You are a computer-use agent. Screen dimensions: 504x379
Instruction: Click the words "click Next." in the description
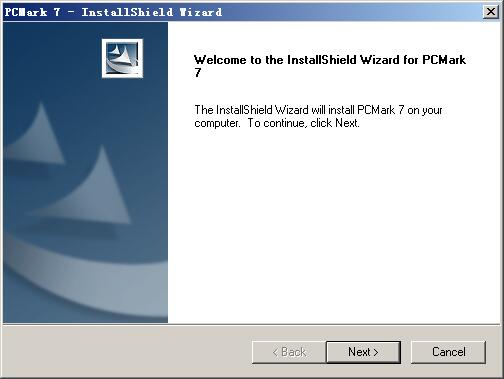pos(335,123)
